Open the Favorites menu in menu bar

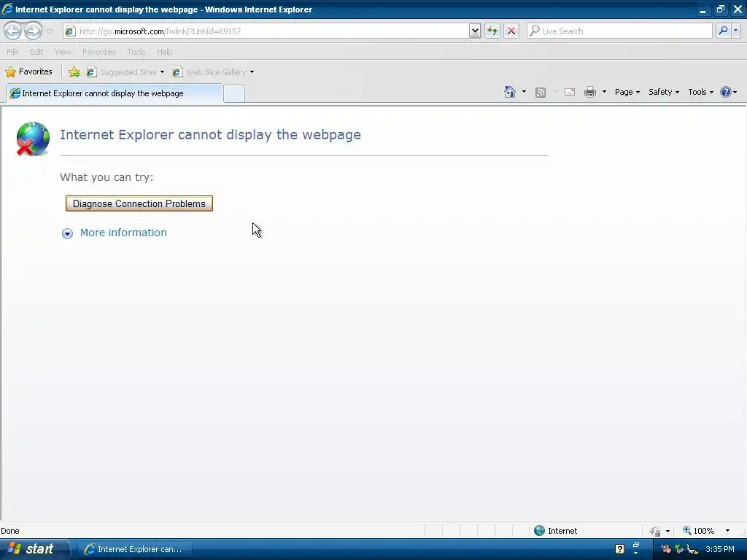coord(99,52)
